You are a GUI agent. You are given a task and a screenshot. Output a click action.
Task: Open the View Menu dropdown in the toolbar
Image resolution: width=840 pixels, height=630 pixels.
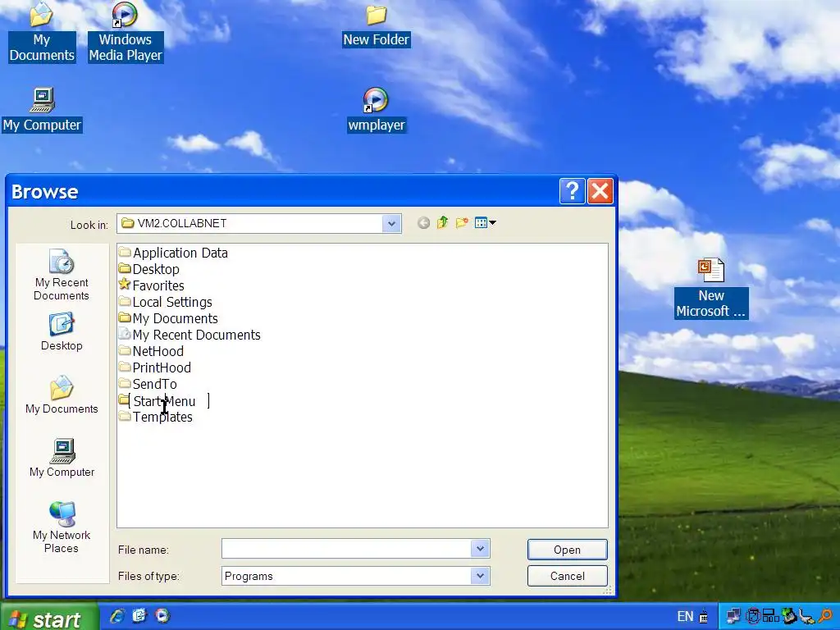pos(486,223)
